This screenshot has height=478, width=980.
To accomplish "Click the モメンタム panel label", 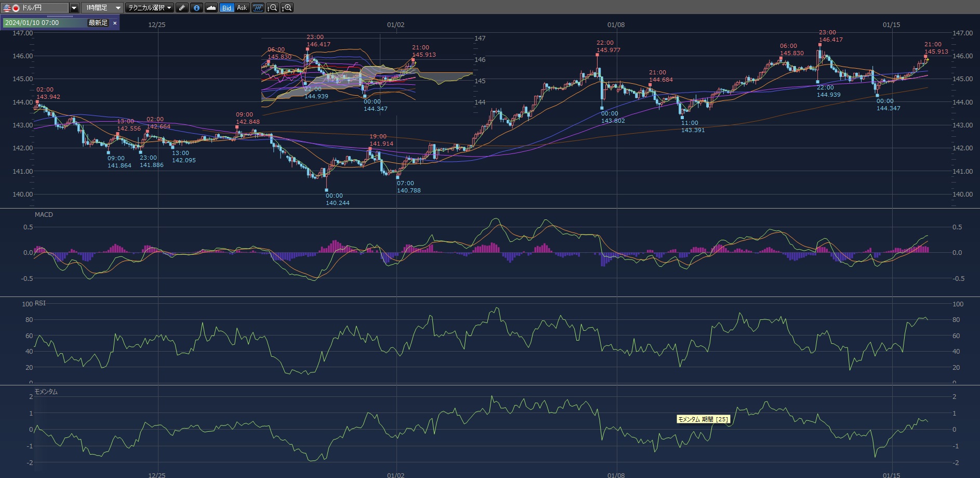I will pos(46,392).
